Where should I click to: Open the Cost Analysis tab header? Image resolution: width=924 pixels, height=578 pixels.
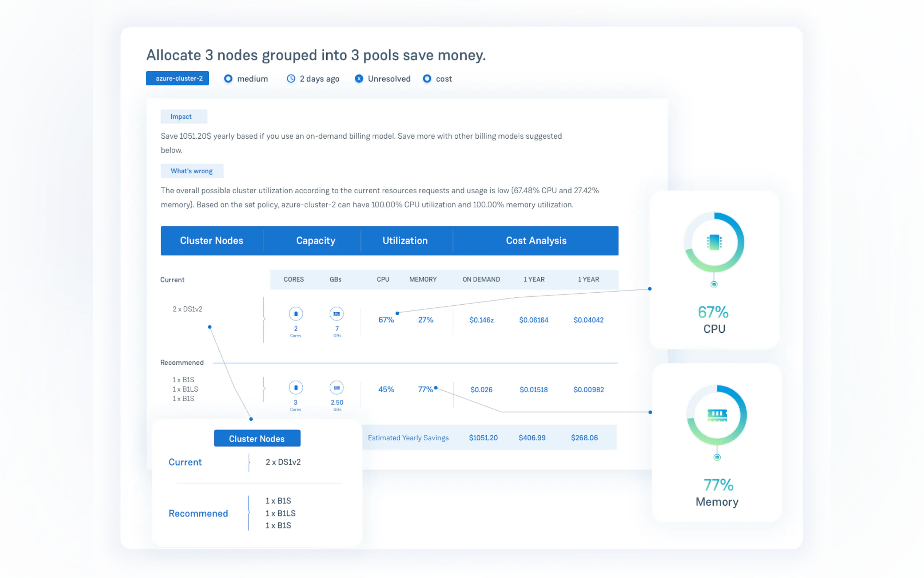tap(535, 241)
